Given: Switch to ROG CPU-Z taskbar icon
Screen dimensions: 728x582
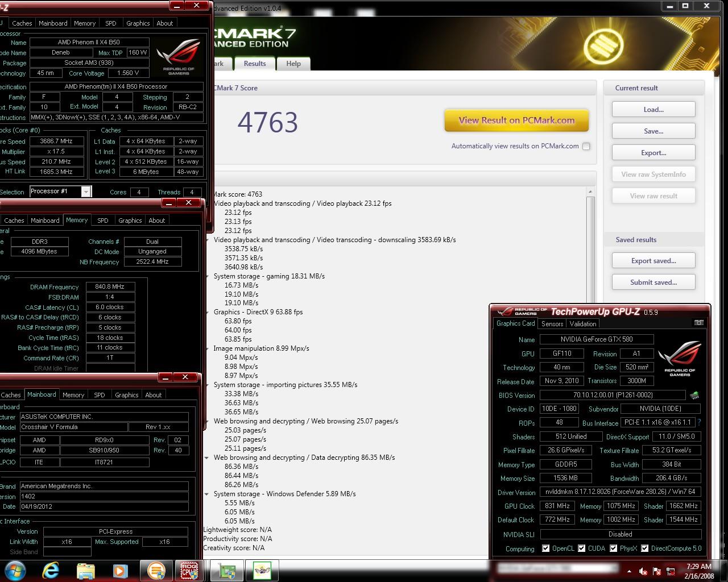Looking at the screenshot, I should pyautogui.click(x=189, y=570).
